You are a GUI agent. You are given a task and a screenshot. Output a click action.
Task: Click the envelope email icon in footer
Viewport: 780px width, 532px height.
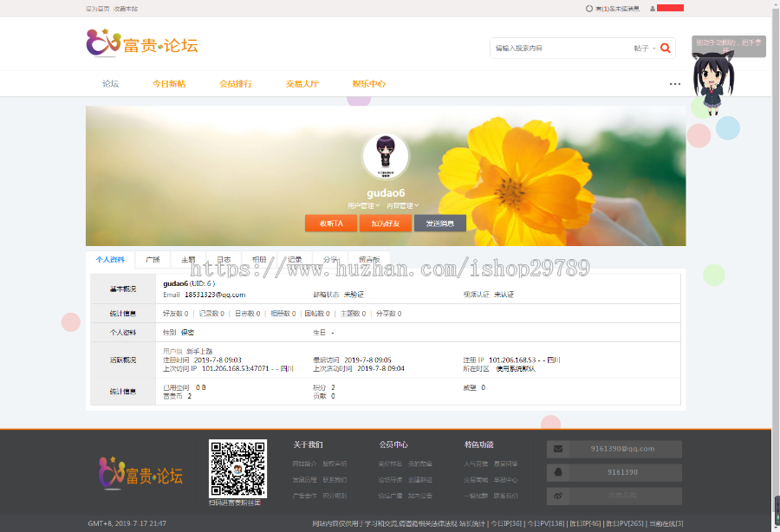tap(558, 448)
